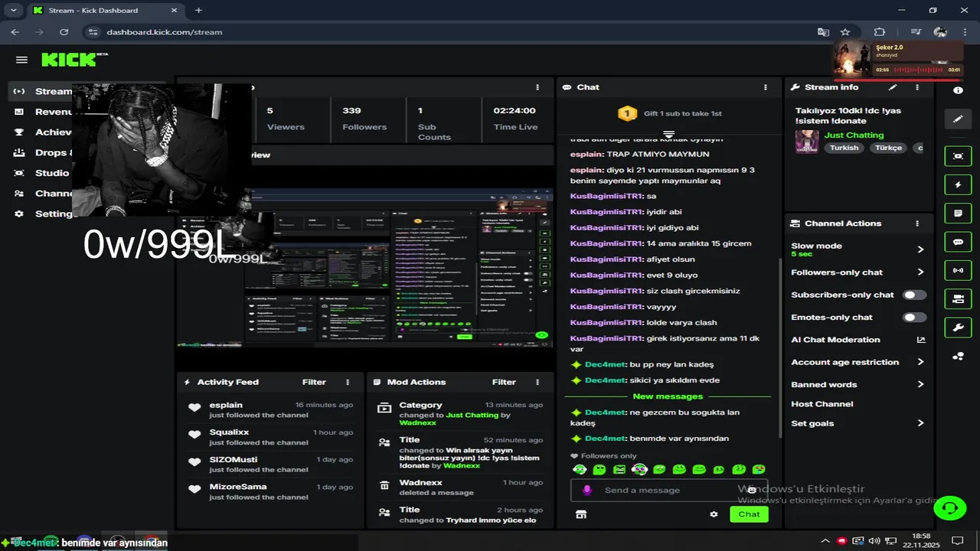Click the purple microphone icon in chat input
This screenshot has width=980, height=551.
[x=587, y=490]
